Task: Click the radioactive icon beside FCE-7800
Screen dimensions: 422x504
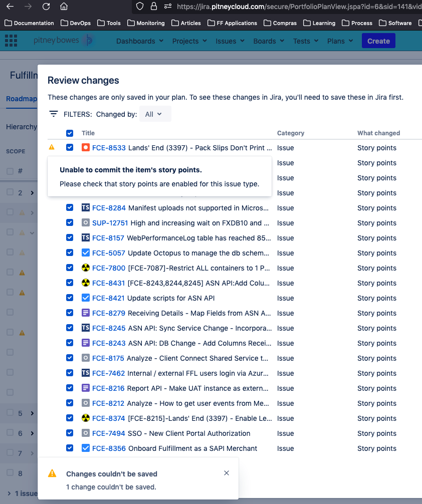Action: pyautogui.click(x=86, y=268)
